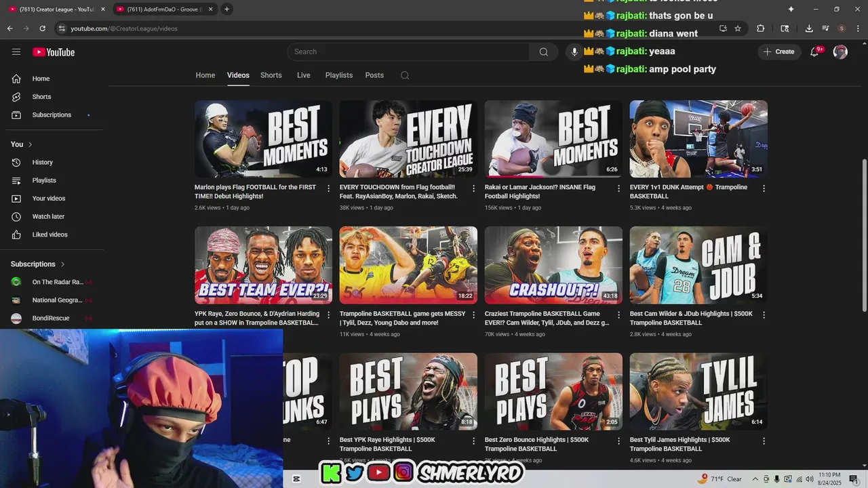The width and height of the screenshot is (868, 488).
Task: Open the weather widget showing 71°F Clear
Action: pos(721,479)
